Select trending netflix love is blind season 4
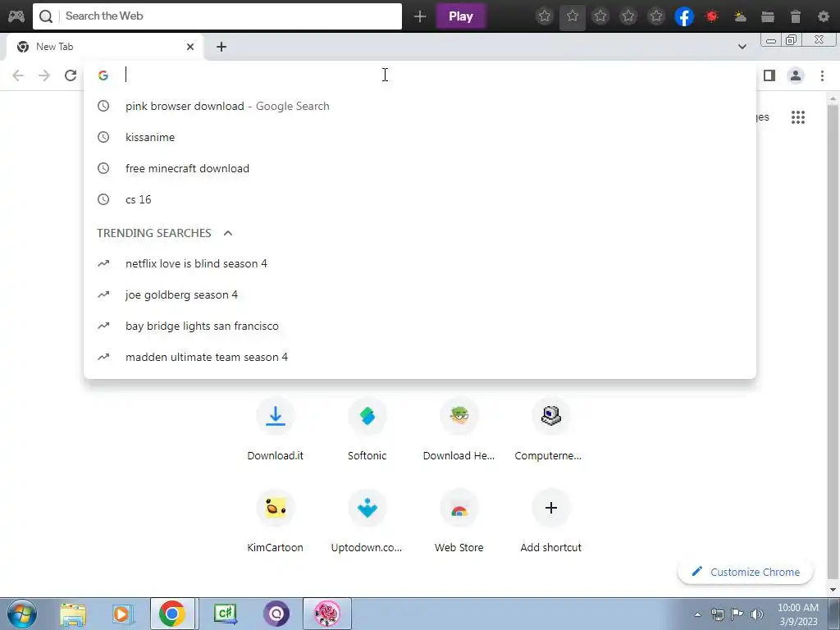Image resolution: width=840 pixels, height=630 pixels. coord(420,263)
